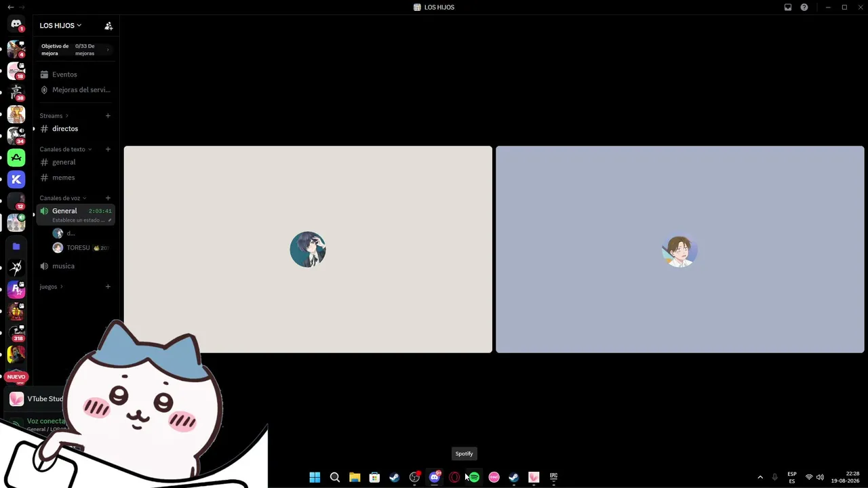Add a channel to Canales de voz
This screenshot has height=488, width=868.
[108, 198]
